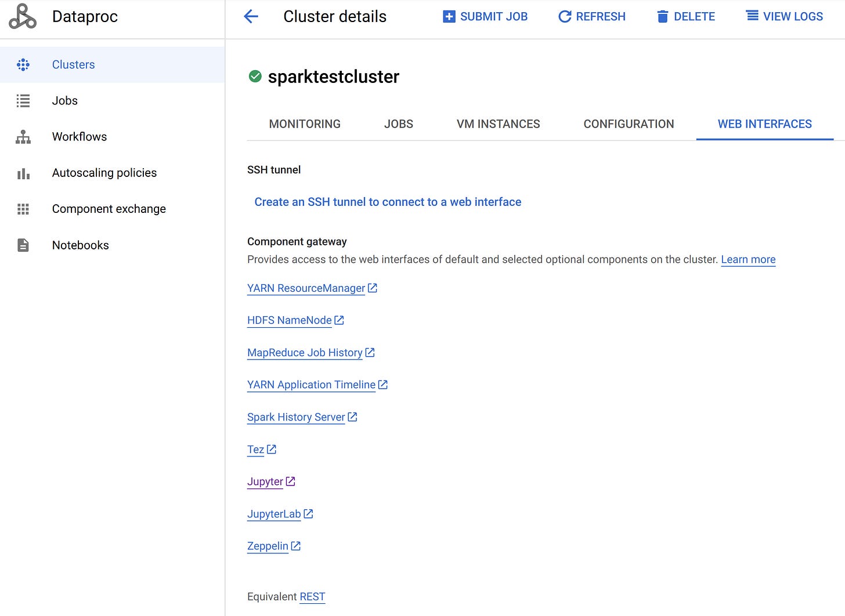This screenshot has height=616, width=845.
Task: Click the plus icon beside Submit Job
Action: [x=449, y=17]
